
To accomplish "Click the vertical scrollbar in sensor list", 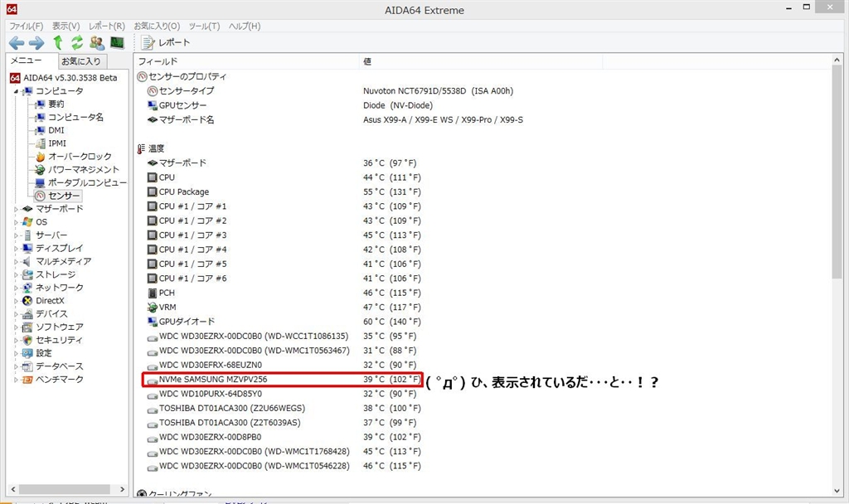I will click(837, 172).
